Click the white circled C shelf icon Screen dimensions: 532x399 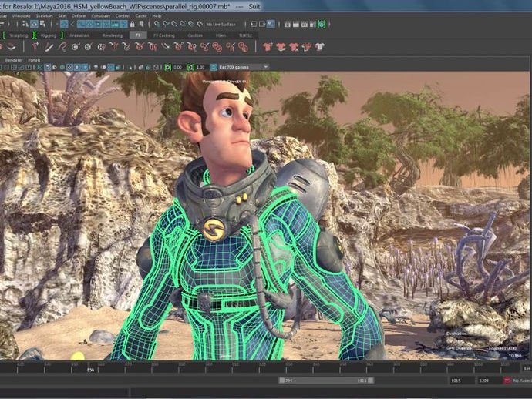(76, 47)
